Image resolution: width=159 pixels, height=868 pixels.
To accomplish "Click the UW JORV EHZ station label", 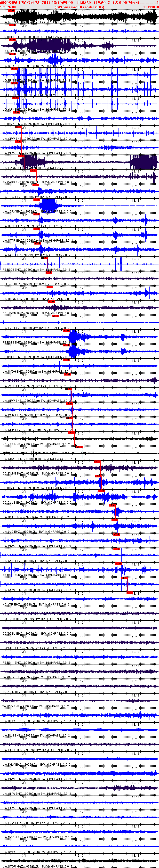I will (37, 212).
